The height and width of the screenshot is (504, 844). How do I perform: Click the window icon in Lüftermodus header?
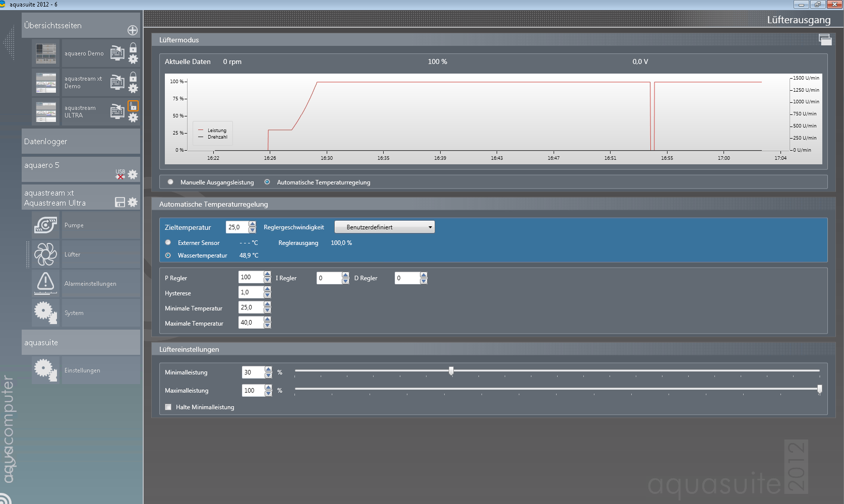[825, 40]
